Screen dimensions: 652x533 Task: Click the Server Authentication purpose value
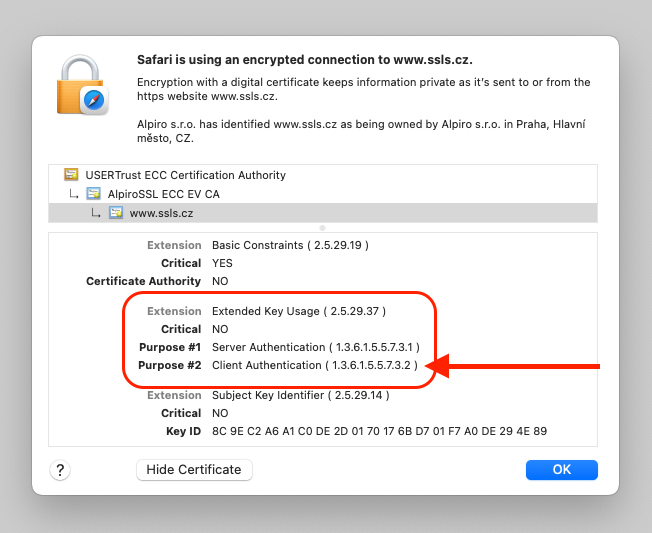click(x=315, y=347)
